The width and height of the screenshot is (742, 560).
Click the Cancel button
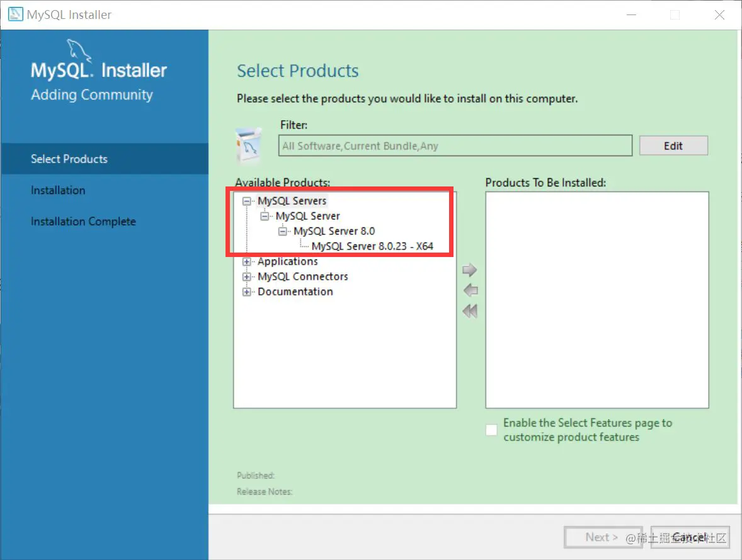(x=690, y=537)
